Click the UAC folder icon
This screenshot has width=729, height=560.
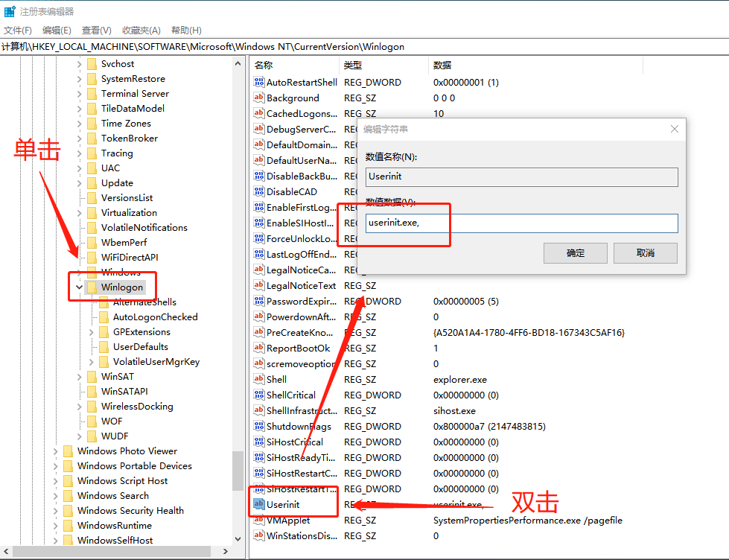(x=92, y=168)
